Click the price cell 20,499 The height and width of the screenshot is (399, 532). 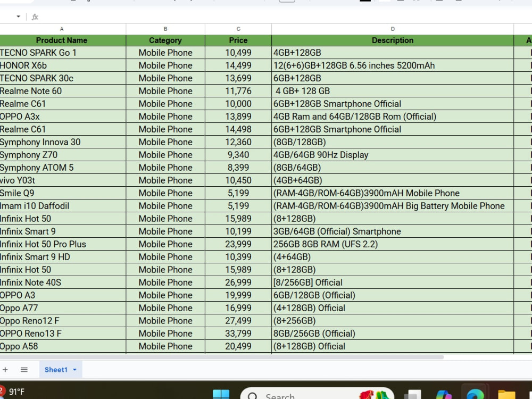[x=238, y=346]
